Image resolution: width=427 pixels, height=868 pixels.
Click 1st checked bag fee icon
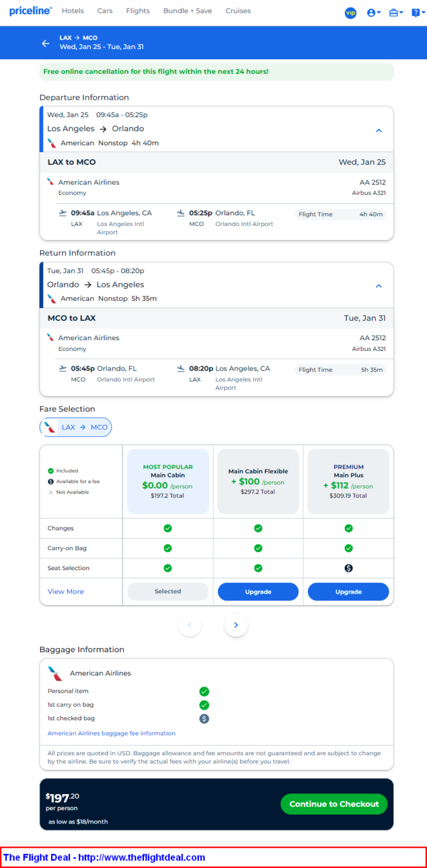click(x=204, y=718)
